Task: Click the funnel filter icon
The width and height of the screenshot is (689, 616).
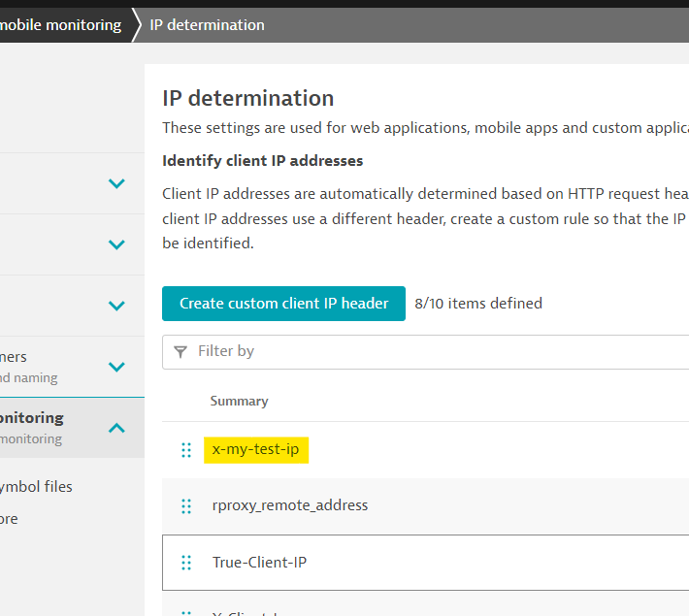Action: 180,351
